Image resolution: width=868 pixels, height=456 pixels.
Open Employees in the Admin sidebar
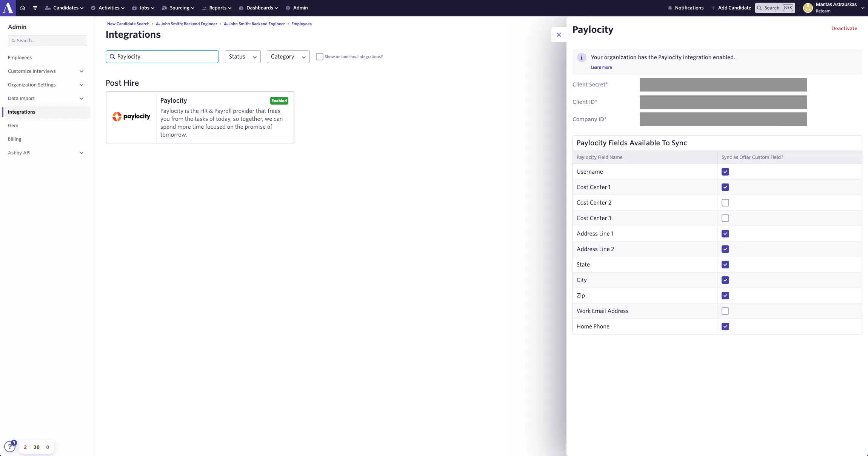[x=20, y=58]
